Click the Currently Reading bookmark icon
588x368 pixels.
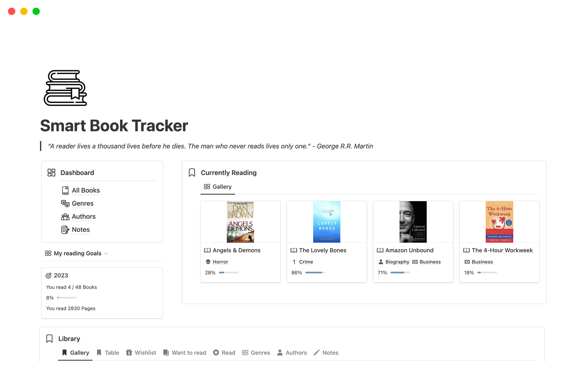(191, 172)
